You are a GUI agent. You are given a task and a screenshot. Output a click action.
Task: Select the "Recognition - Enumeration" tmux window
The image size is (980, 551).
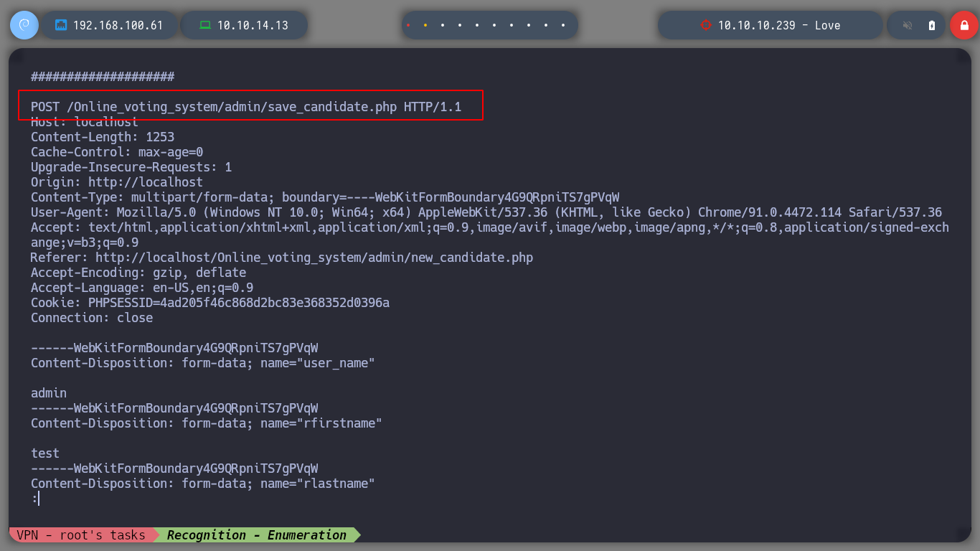pos(256,535)
